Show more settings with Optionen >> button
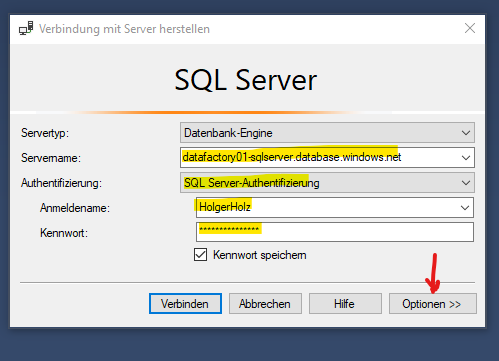Screen dimensions: 499x361 [433, 304]
